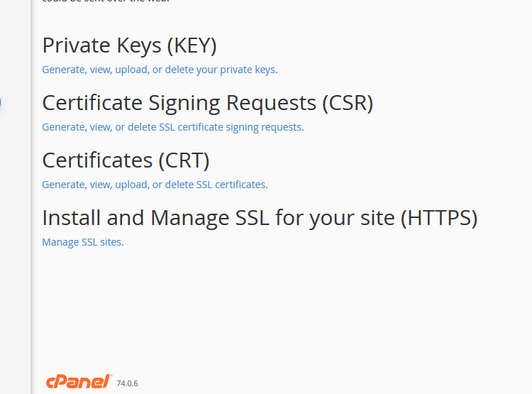Click the (CRT) acronym in heading
Screen dimensions: 532x394
tap(184, 160)
